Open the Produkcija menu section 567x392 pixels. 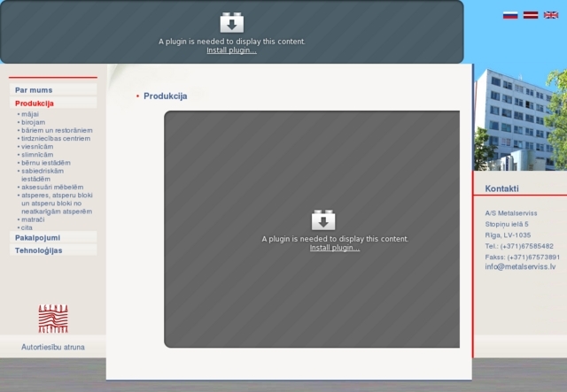coord(35,104)
